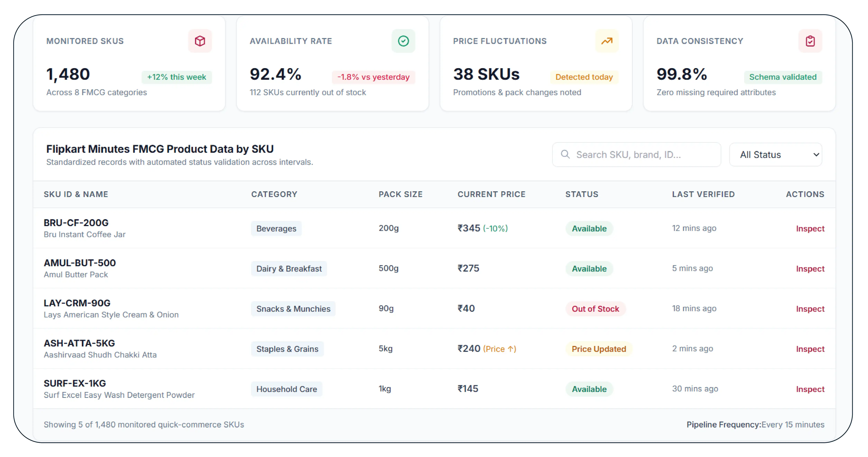Viewport: 868px width, 457px height.
Task: Select the Staples & Grains category tag
Action: coord(287,349)
